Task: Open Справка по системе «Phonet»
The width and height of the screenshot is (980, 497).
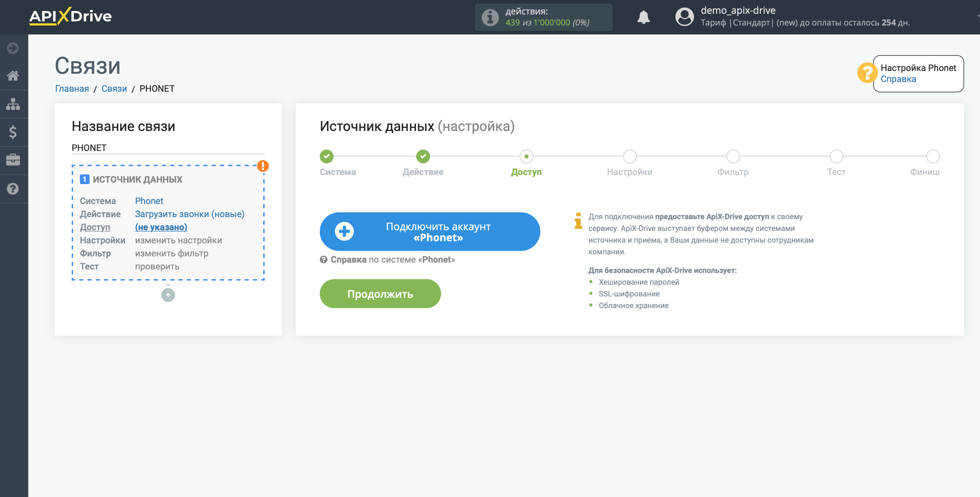Action: [x=392, y=260]
